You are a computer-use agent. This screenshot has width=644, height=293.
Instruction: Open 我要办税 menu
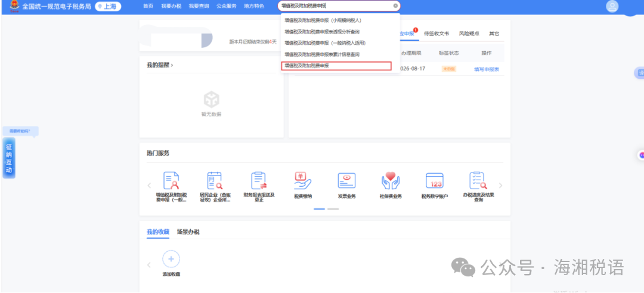point(171,6)
